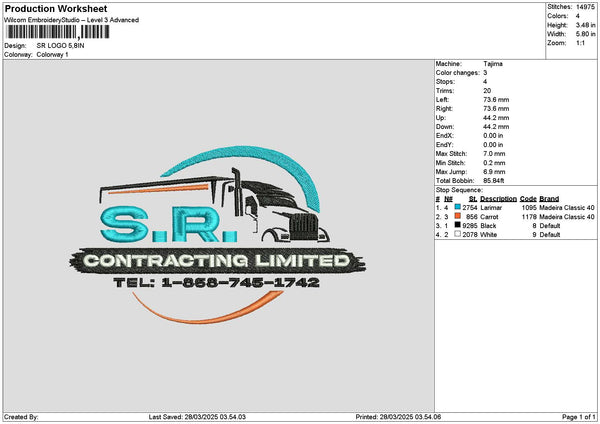The height and width of the screenshot is (424, 600).
Task: Click the 'Description' column header
Action: (x=498, y=199)
